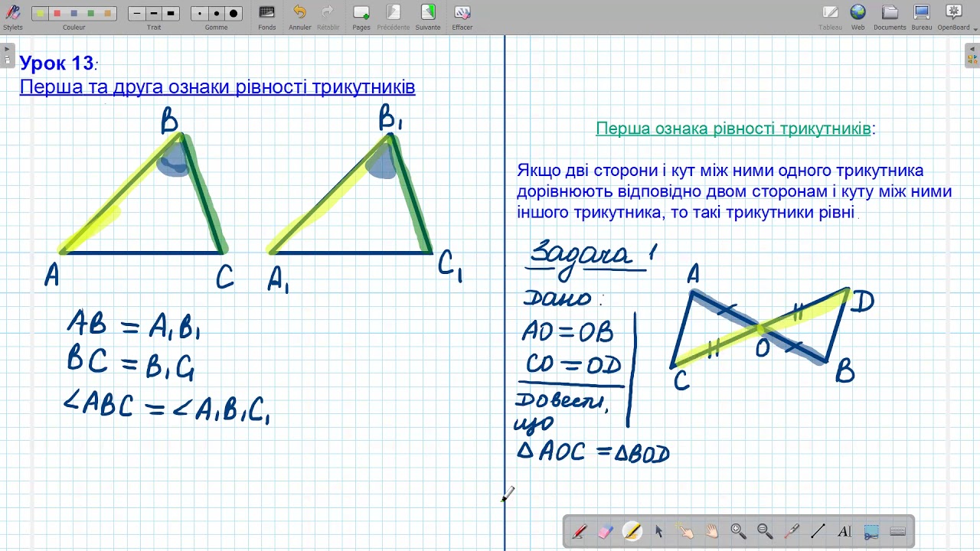This screenshot has width=980, height=551.
Task: Select the Zoom out magnifier tool
Action: (x=765, y=531)
